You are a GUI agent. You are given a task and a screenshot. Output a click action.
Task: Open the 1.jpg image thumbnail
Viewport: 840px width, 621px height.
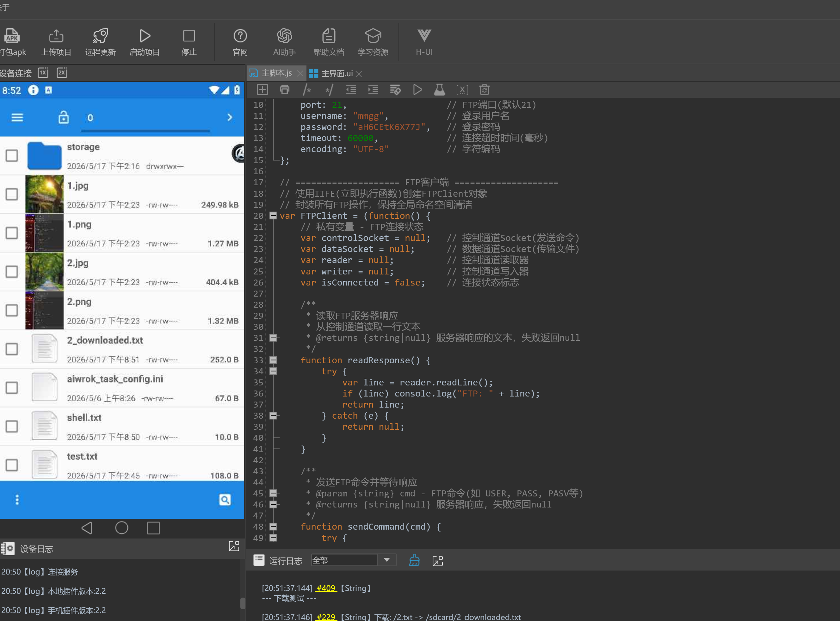point(44,194)
